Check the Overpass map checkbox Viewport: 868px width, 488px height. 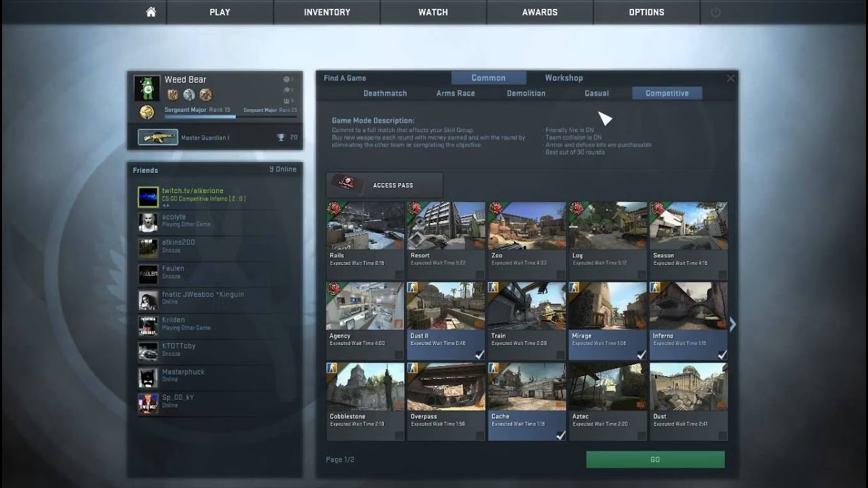[x=480, y=436]
